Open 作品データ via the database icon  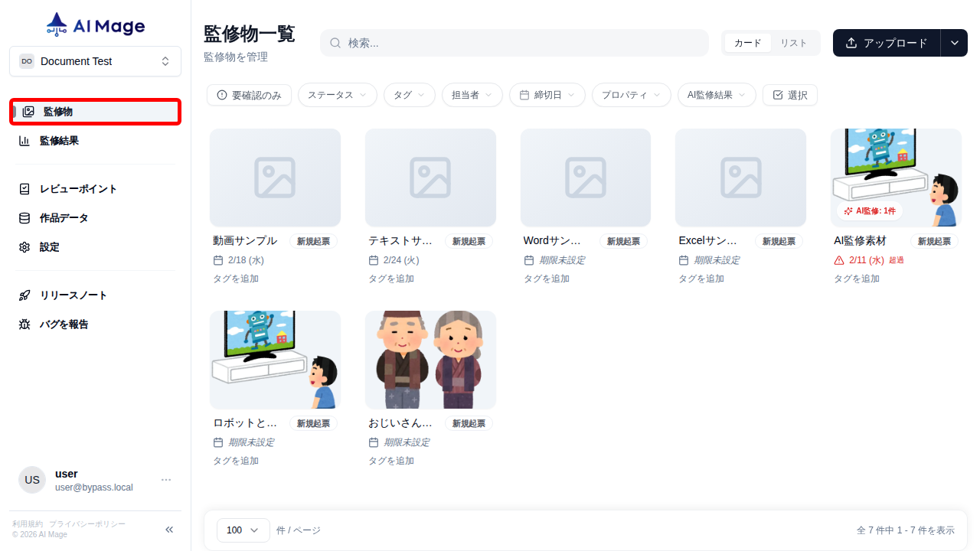point(24,217)
